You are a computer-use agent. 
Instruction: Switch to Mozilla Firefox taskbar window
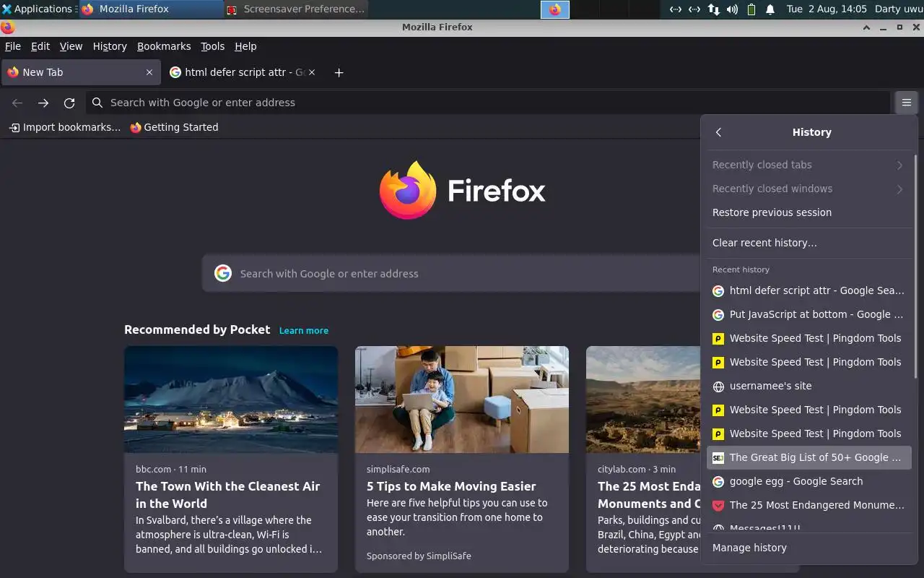151,9
